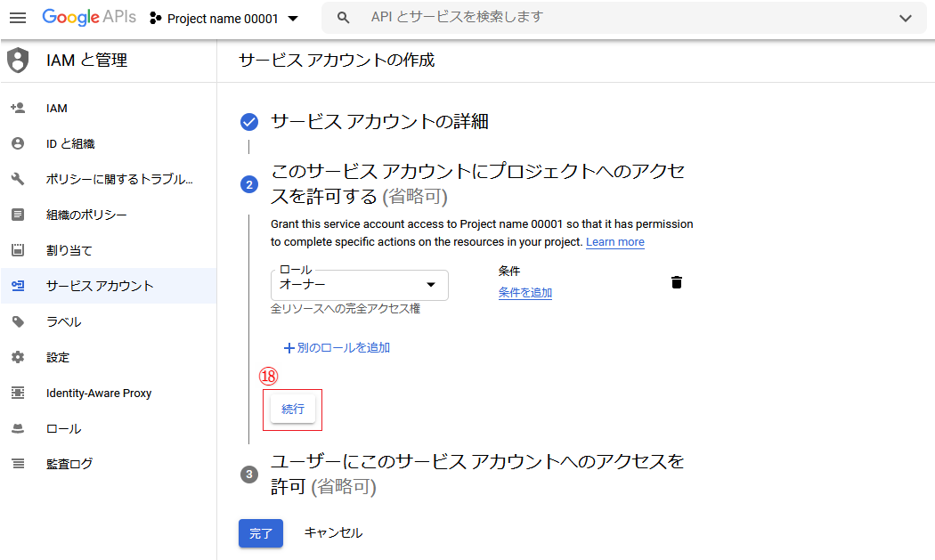Screen dimensions: 935x560
Task: Click the gear icon next to 設定
Action: click(x=18, y=357)
